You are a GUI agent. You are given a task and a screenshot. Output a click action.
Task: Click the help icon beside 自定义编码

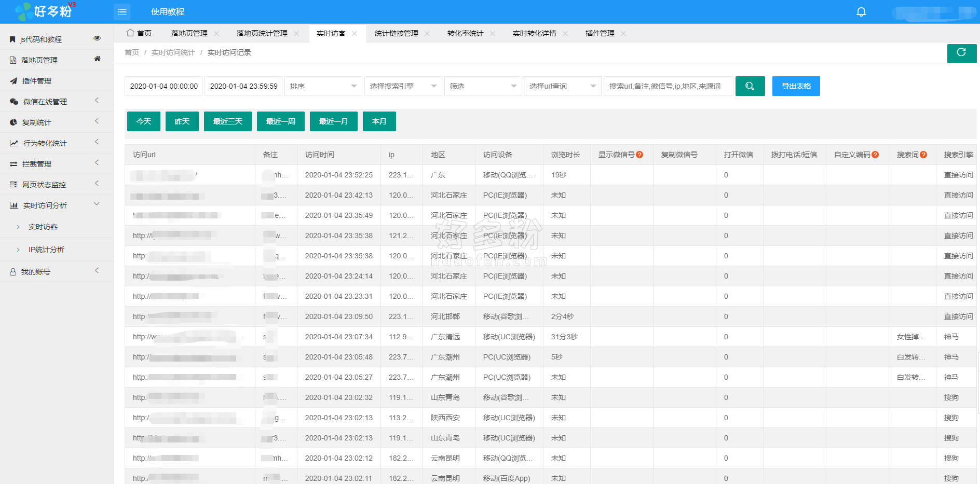click(875, 155)
